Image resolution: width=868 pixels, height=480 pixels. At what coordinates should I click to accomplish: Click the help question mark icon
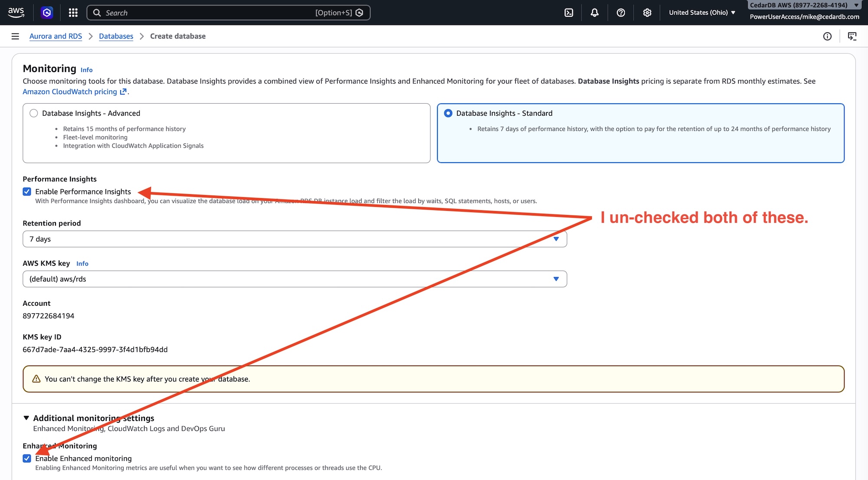(621, 13)
